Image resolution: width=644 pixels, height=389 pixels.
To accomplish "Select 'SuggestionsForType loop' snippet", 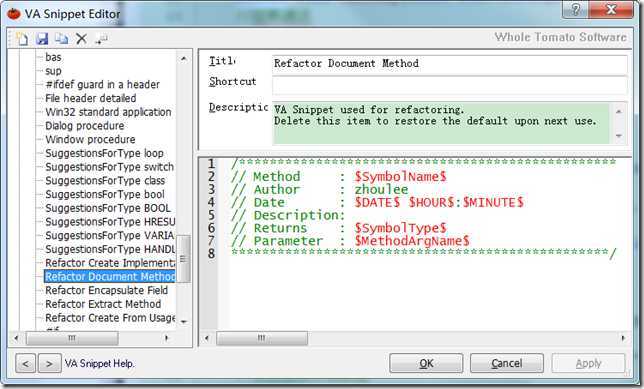I will coord(104,153).
